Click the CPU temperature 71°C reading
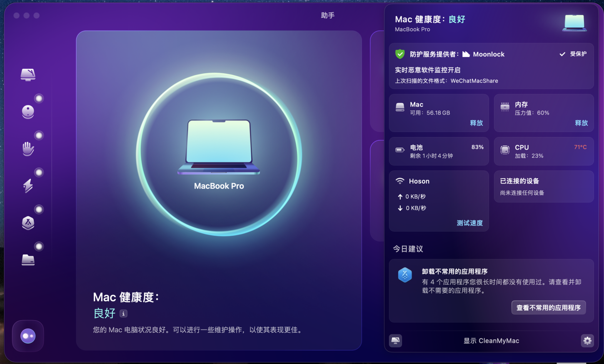Viewport: 604px width, 364px height. [x=580, y=147]
